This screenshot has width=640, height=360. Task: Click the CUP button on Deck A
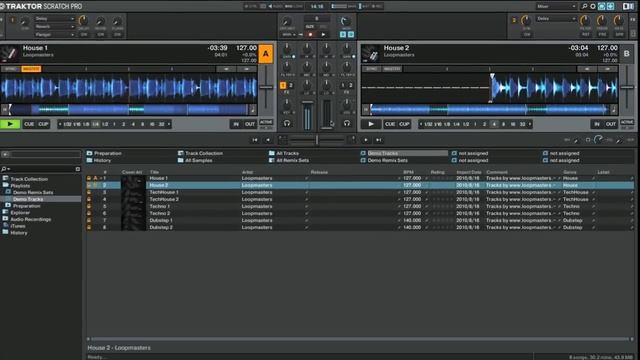click(43, 124)
